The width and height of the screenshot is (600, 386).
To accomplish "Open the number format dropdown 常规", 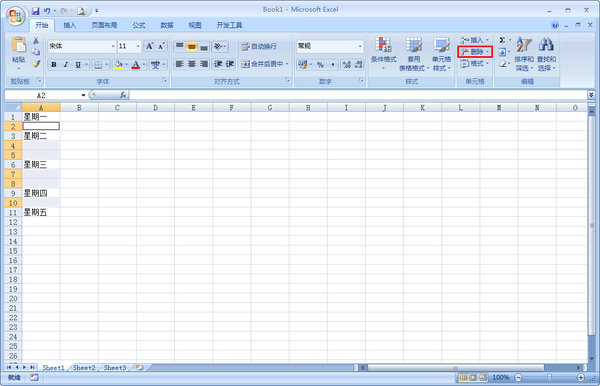I will pos(360,46).
